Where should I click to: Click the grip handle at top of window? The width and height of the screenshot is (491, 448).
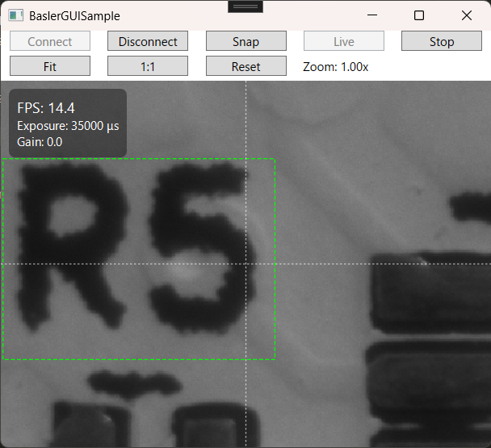[x=245, y=6]
